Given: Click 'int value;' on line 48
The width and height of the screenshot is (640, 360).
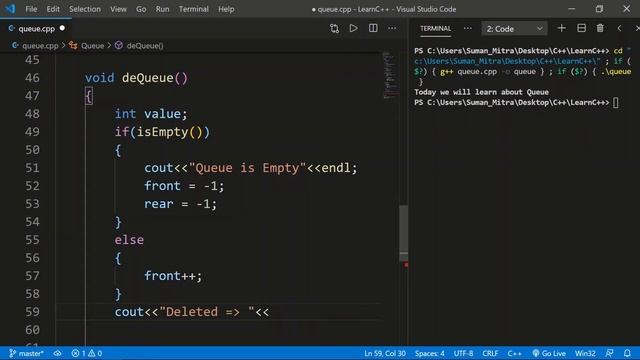Looking at the screenshot, I should (x=151, y=113).
